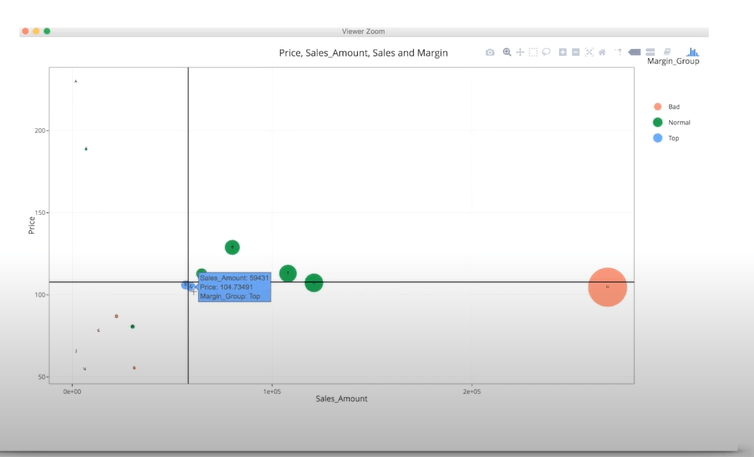The height and width of the screenshot is (457, 754).
Task: Choose the Lasso Select tool
Action: [x=546, y=52]
